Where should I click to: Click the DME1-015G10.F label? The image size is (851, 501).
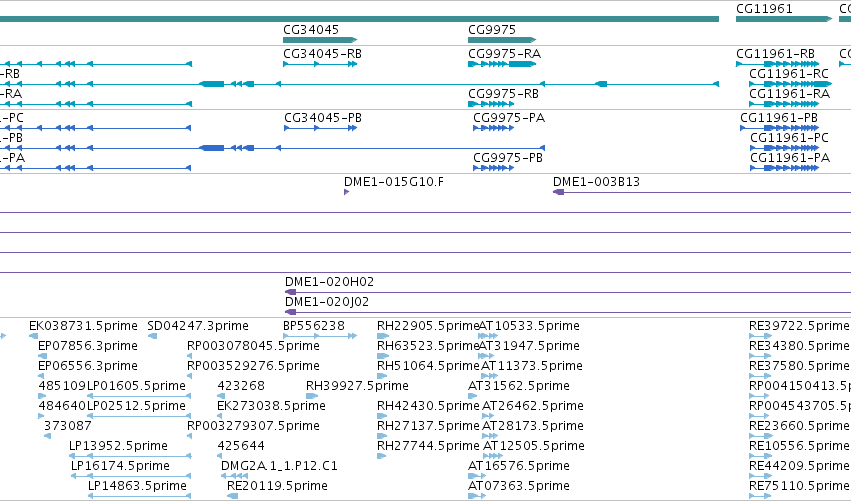[x=393, y=182]
